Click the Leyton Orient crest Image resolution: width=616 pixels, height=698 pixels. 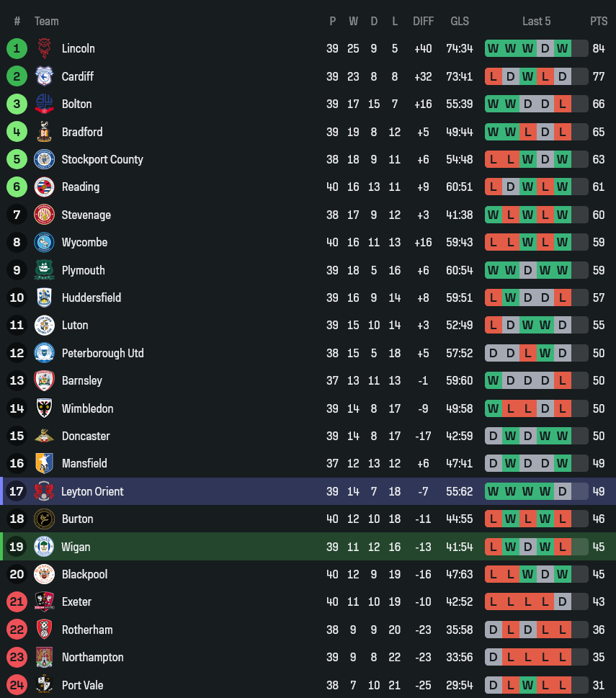click(44, 491)
